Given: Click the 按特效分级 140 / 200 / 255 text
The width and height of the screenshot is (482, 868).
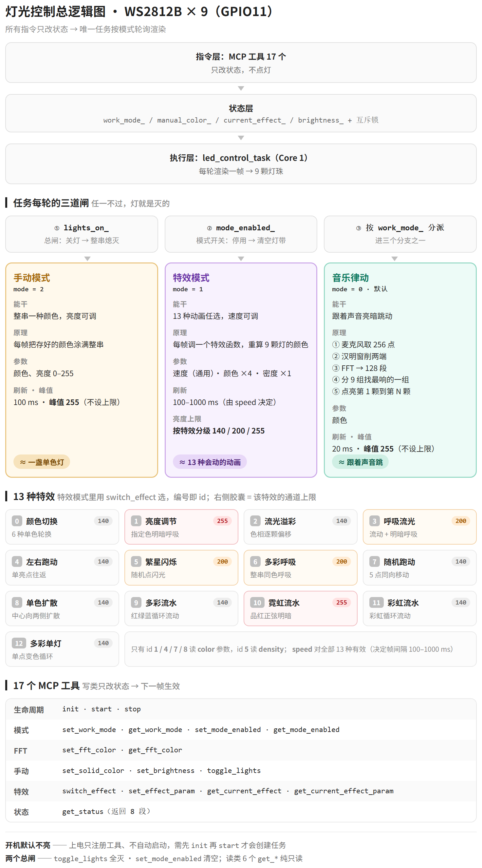Looking at the screenshot, I should pos(219,431).
